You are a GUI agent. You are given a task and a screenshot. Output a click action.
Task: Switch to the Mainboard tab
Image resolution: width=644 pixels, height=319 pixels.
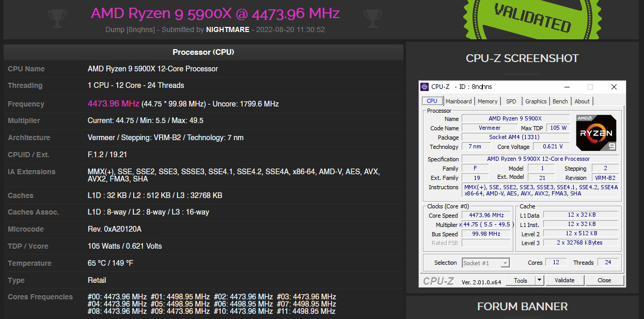pyautogui.click(x=459, y=101)
